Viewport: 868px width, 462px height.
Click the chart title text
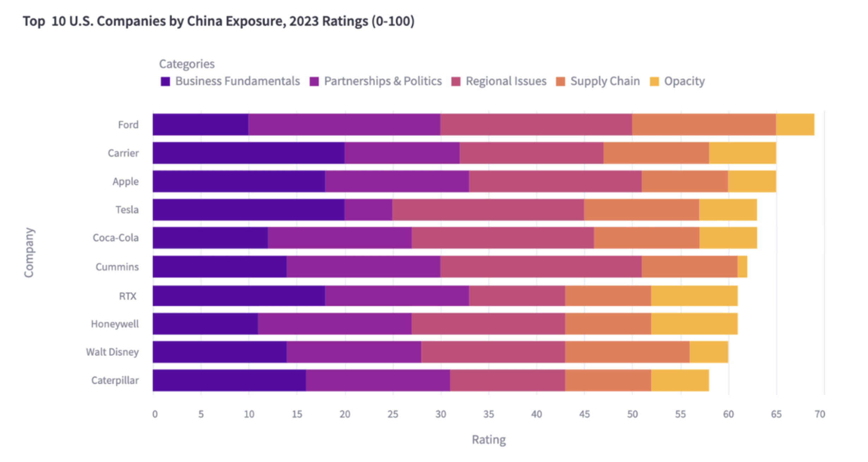coord(218,21)
